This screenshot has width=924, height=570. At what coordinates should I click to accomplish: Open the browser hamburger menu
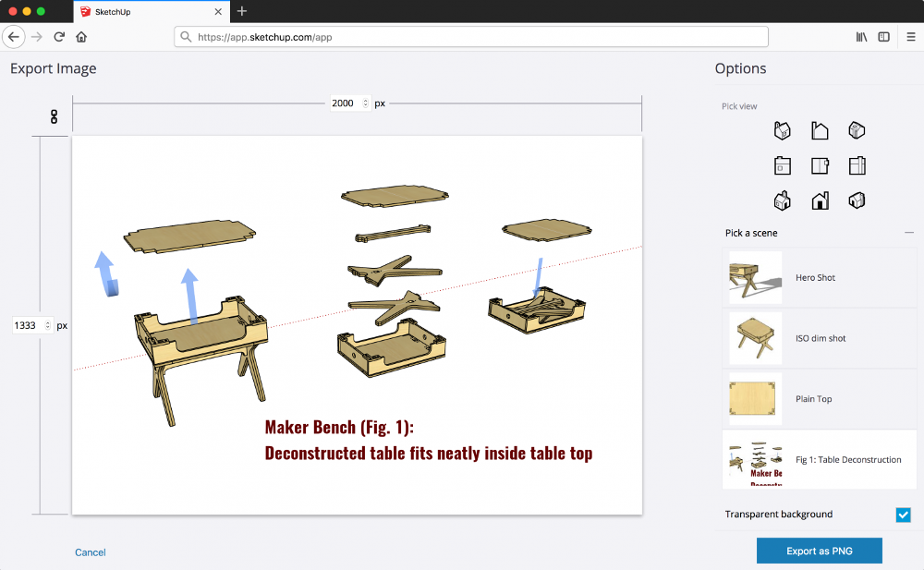click(x=910, y=37)
